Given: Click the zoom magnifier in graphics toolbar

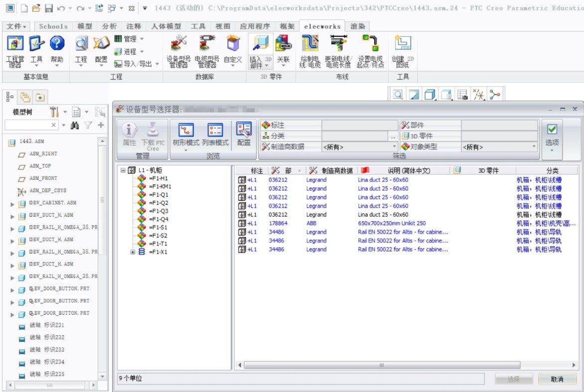Looking at the screenshot, I should point(398,95).
